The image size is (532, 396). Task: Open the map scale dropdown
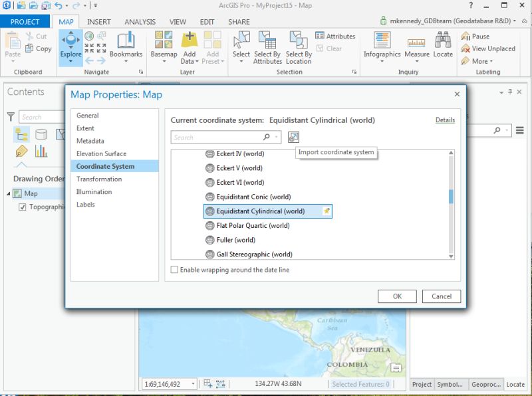(193, 384)
